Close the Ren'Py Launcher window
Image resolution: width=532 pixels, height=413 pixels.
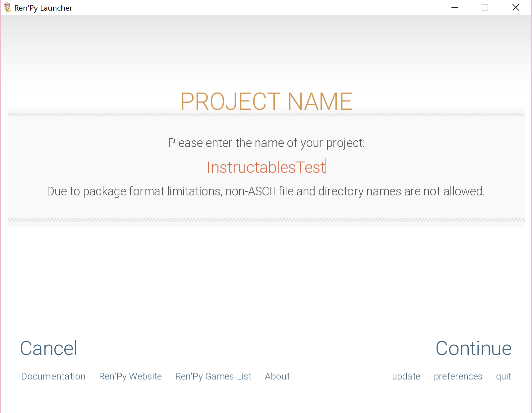pyautogui.click(x=516, y=7)
